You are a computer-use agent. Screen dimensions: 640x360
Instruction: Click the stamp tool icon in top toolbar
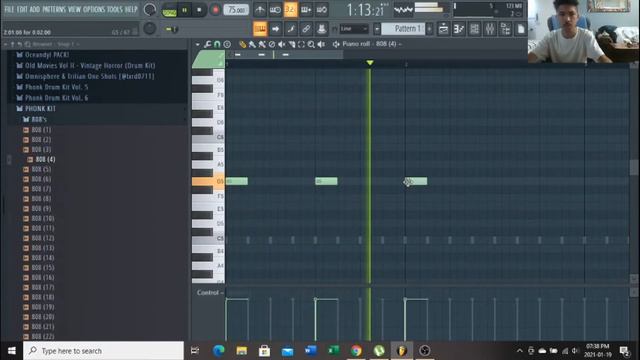pyautogui.click(x=322, y=29)
